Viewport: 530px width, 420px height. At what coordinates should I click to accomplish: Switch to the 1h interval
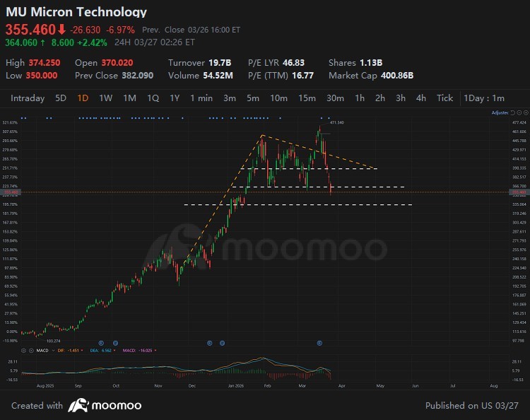click(x=360, y=98)
